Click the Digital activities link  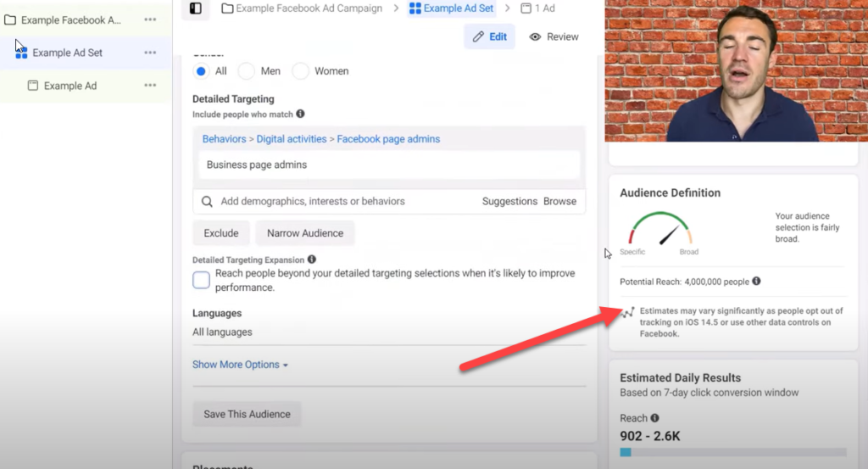pyautogui.click(x=292, y=139)
